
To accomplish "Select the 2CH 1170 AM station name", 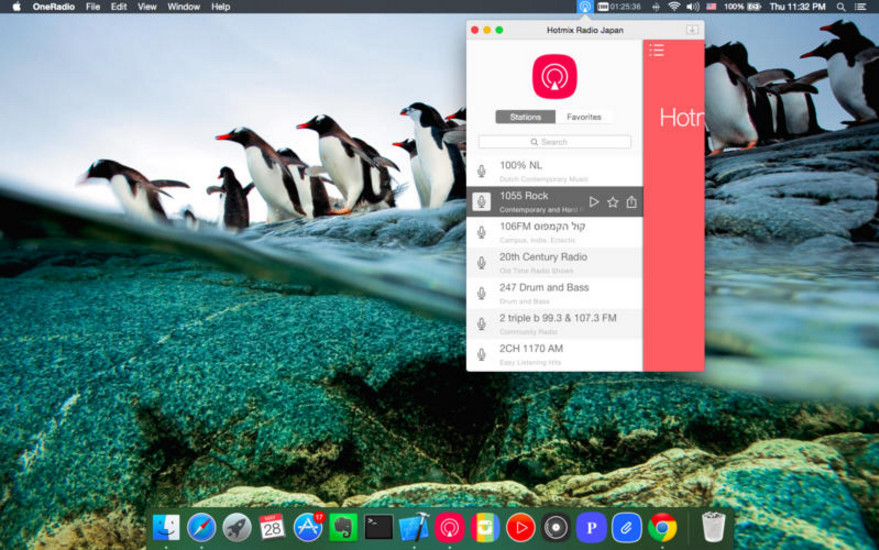I will click(531, 349).
